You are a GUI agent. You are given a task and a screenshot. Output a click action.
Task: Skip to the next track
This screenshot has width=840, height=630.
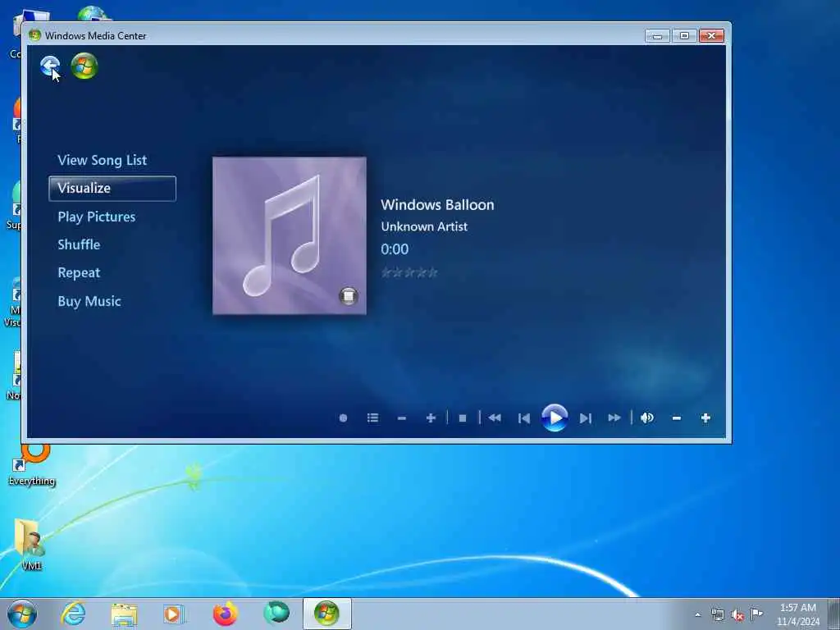(586, 418)
